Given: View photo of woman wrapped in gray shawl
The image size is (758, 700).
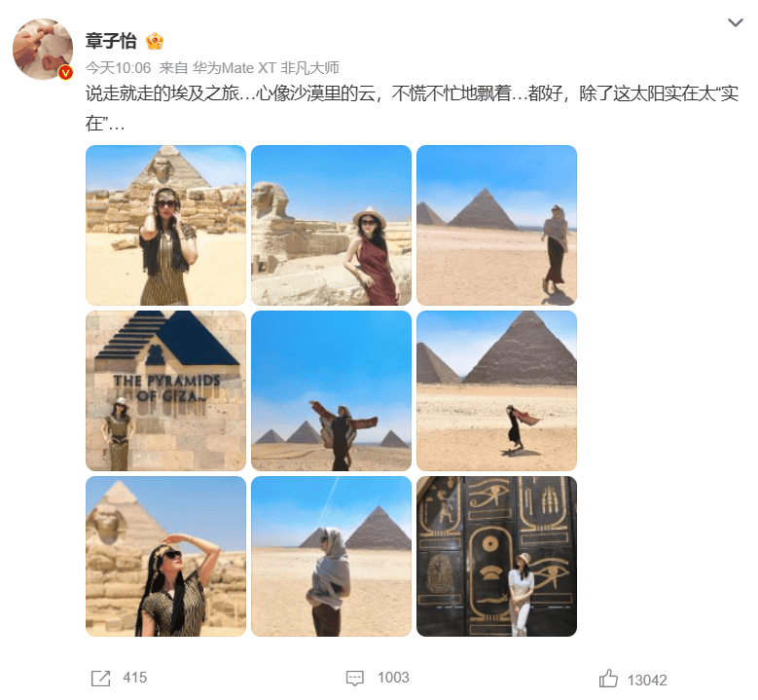Looking at the screenshot, I should (x=331, y=556).
